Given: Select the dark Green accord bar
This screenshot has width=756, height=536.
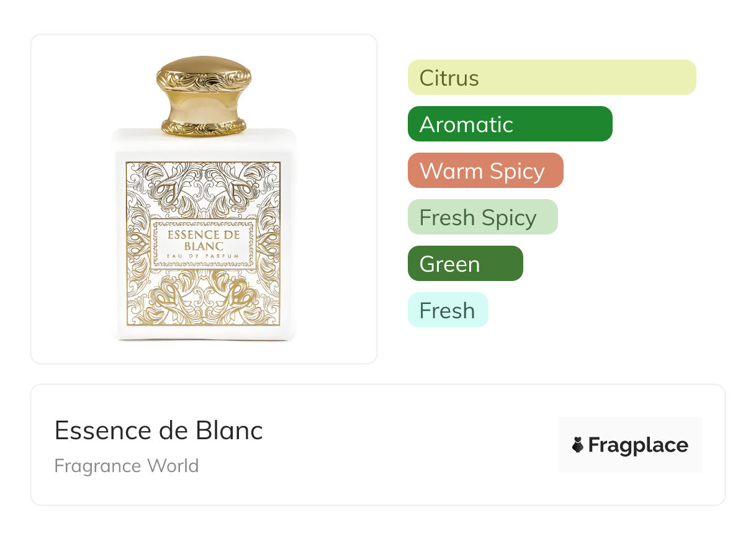Looking at the screenshot, I should [x=465, y=264].
